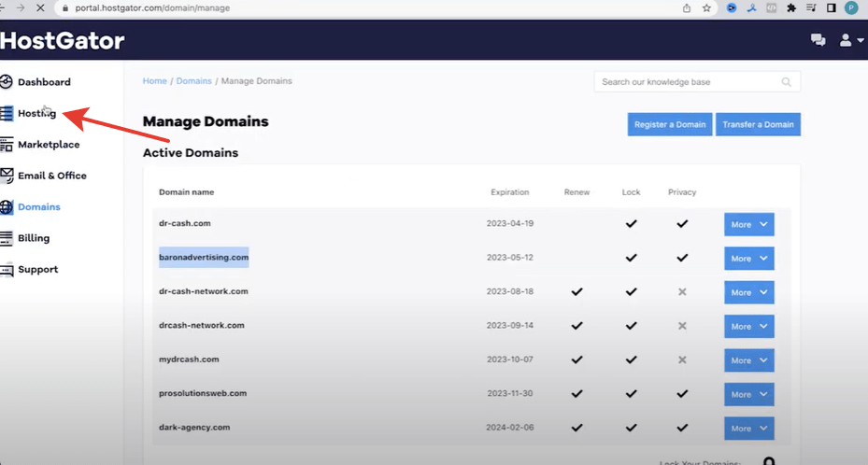868x465 pixels.
Task: Open Dashboard in the sidebar menu
Action: [44, 82]
